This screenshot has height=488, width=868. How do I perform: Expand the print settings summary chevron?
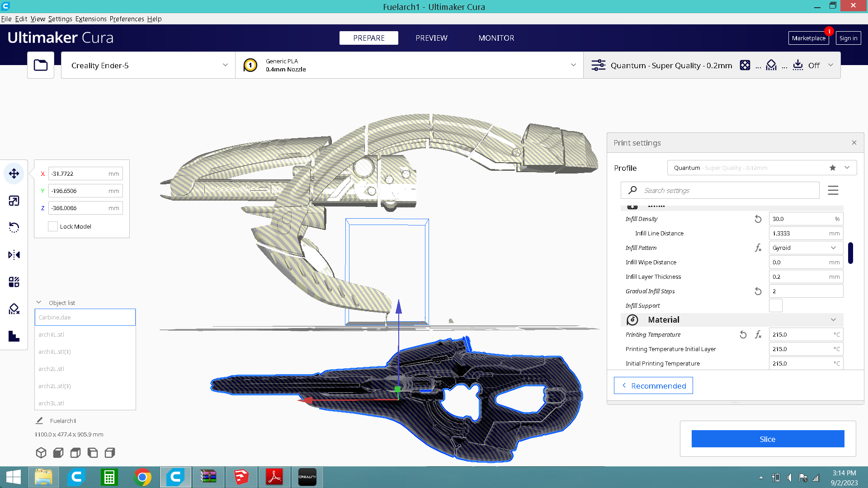[x=830, y=65]
